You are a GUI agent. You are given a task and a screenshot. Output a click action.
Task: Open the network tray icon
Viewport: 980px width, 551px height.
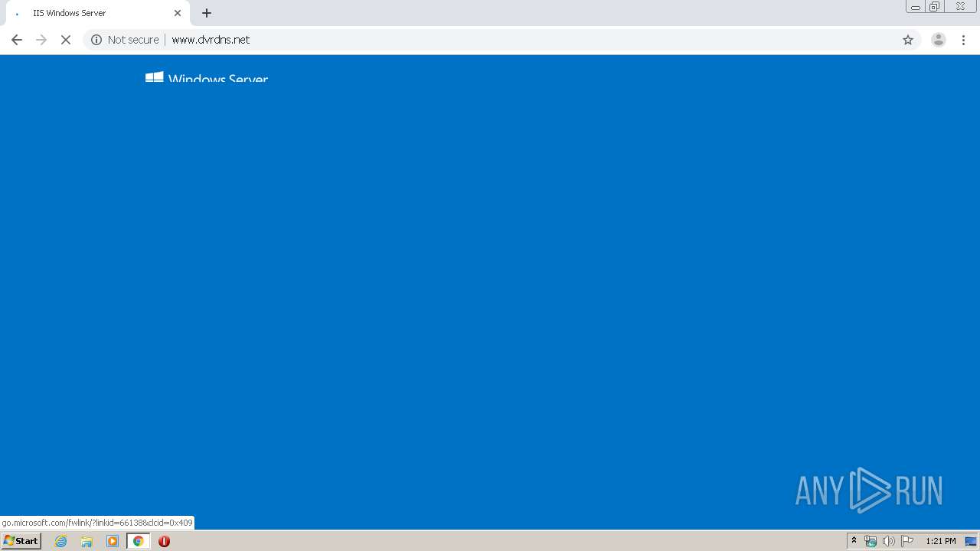tap(871, 541)
